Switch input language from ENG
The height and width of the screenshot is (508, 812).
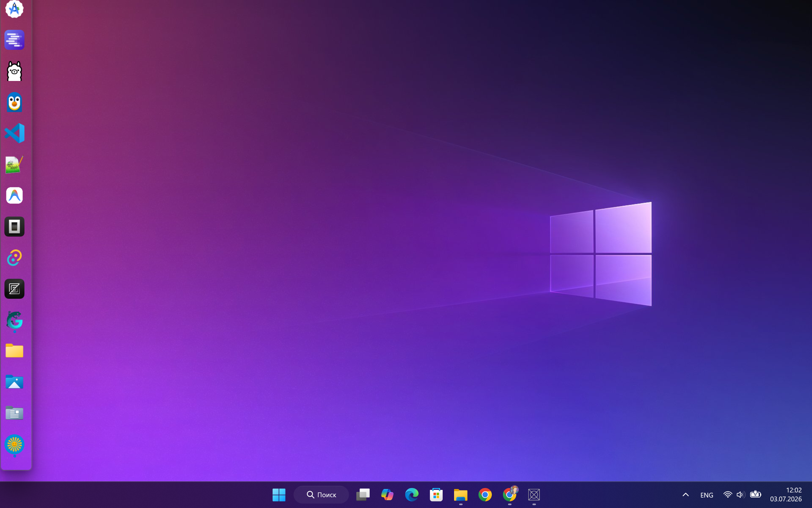pyautogui.click(x=707, y=495)
